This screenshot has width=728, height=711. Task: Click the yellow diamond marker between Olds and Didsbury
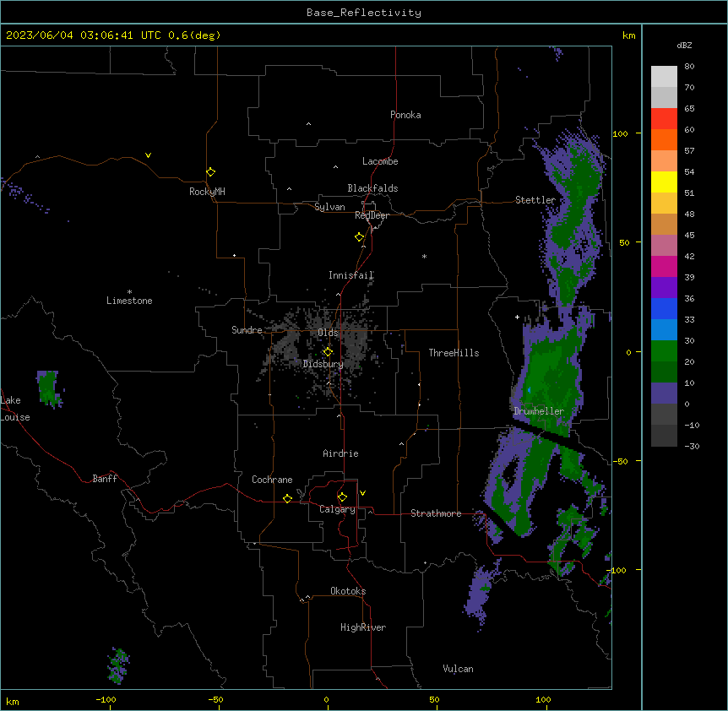328,352
